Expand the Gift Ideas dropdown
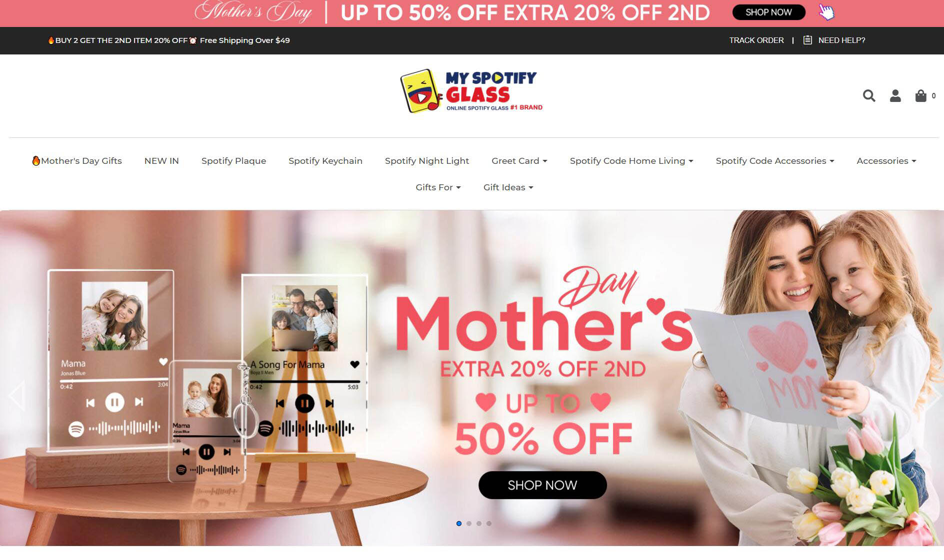944x560 pixels. (x=508, y=187)
